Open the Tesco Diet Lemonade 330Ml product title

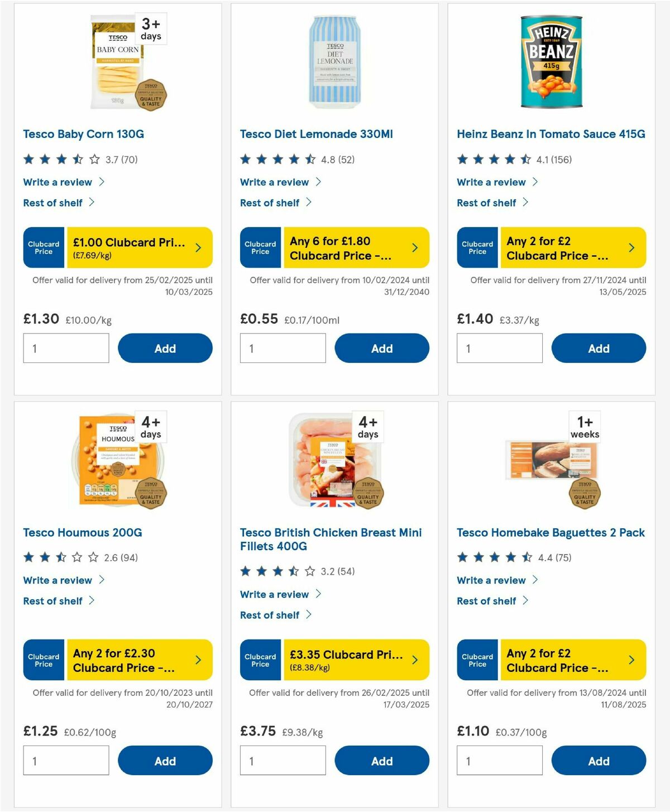[x=316, y=134]
